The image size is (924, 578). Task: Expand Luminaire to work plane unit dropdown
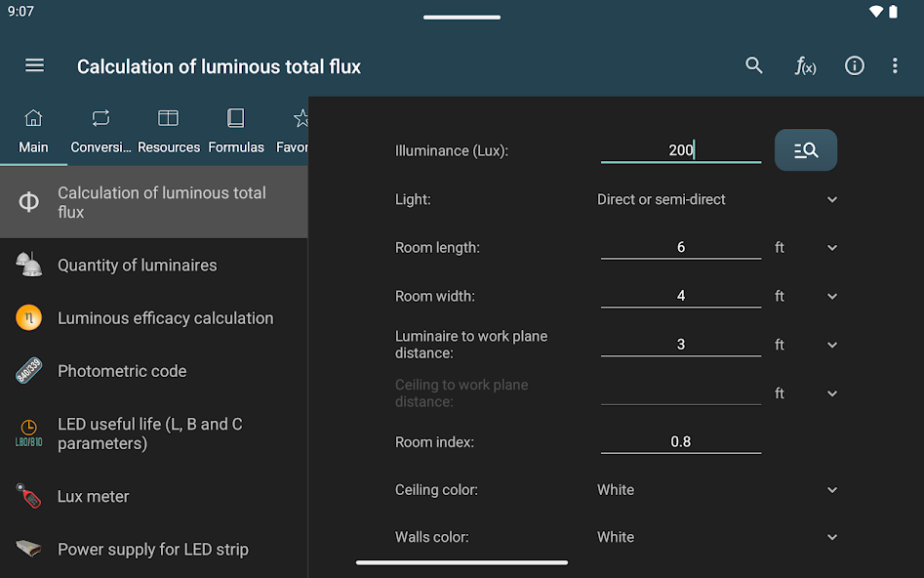806,345
